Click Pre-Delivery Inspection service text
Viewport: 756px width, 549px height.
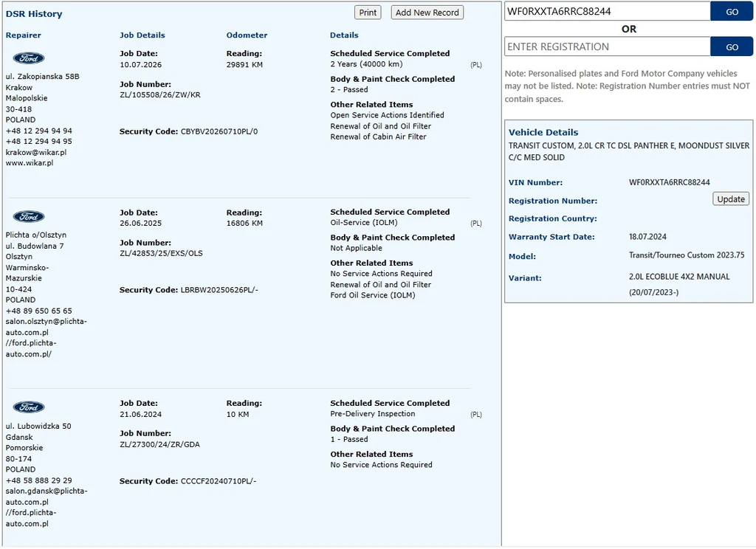[373, 414]
